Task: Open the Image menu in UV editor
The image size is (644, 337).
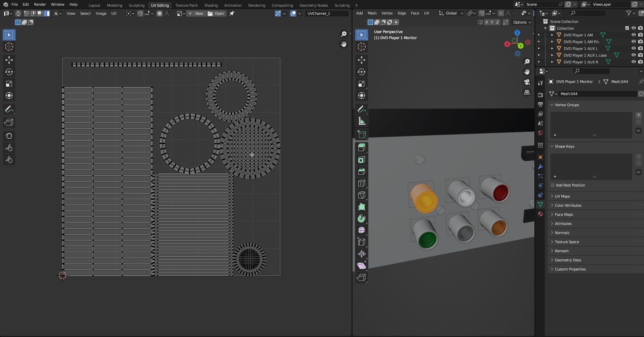Action: point(101,13)
